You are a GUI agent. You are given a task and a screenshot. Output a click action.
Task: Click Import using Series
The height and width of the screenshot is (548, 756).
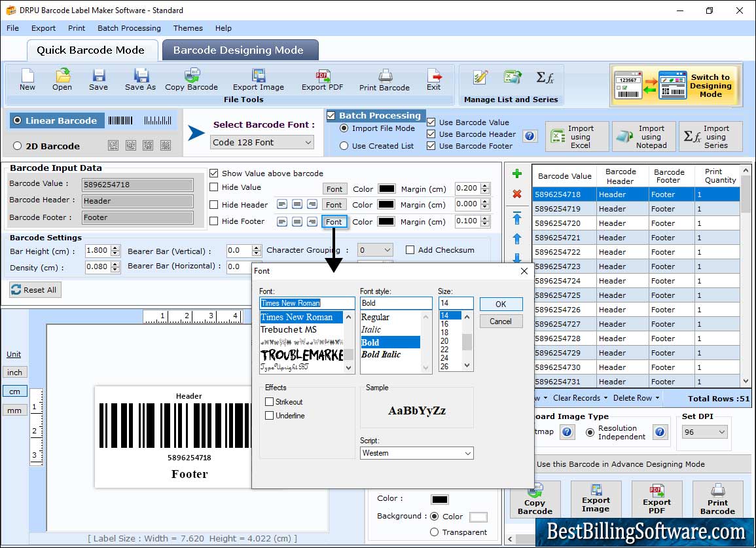click(x=711, y=137)
